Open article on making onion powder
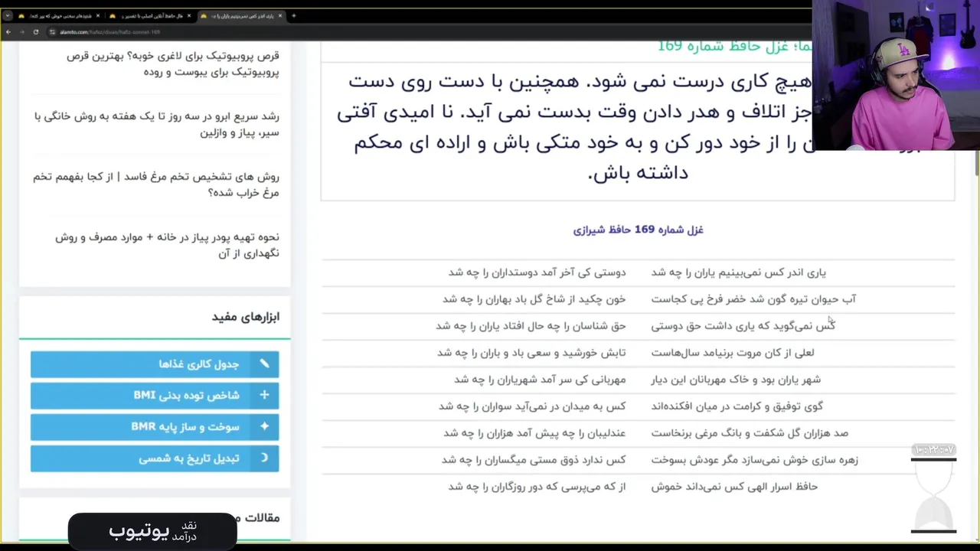980x551 pixels. tap(167, 245)
